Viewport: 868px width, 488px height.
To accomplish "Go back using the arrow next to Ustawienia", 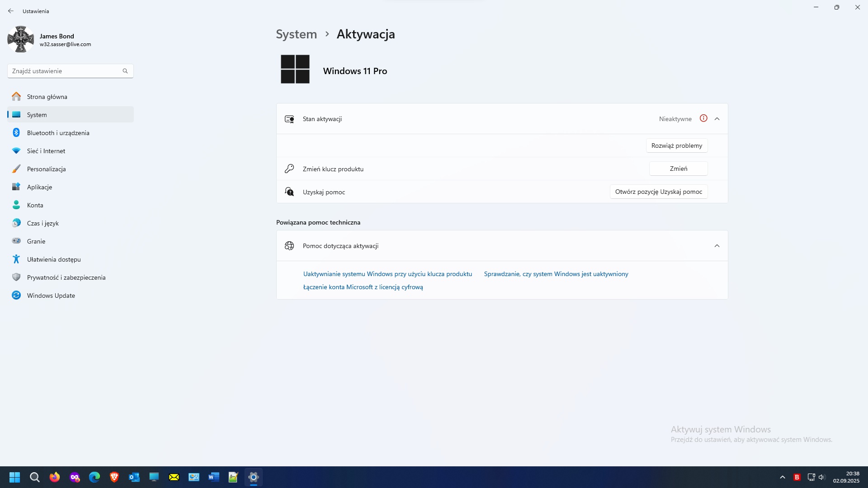I will pyautogui.click(x=11, y=11).
